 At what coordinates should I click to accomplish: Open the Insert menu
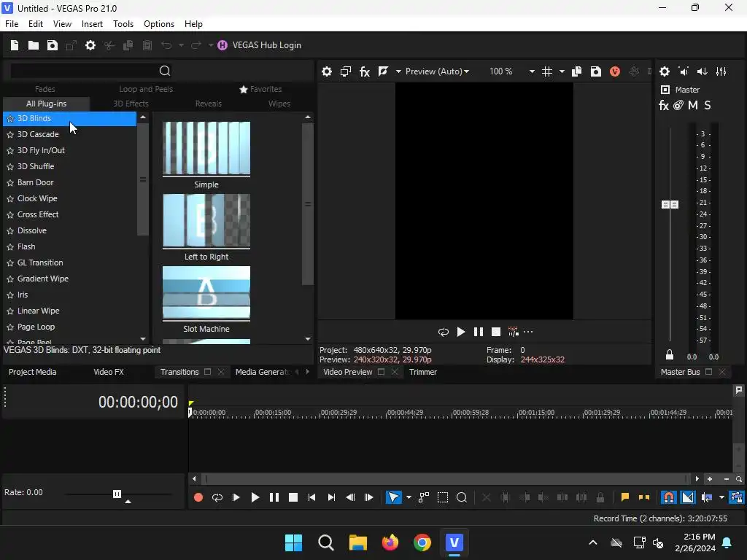click(92, 24)
